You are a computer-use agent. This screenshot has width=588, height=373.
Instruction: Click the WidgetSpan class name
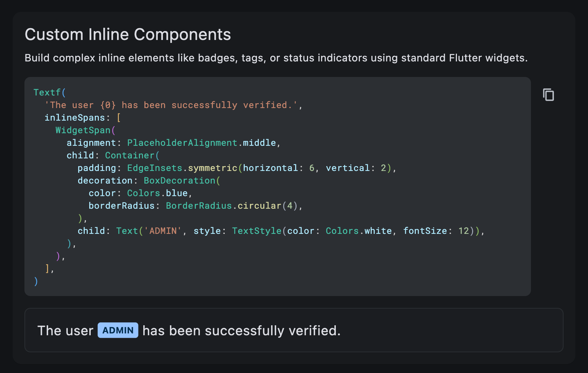(83, 130)
